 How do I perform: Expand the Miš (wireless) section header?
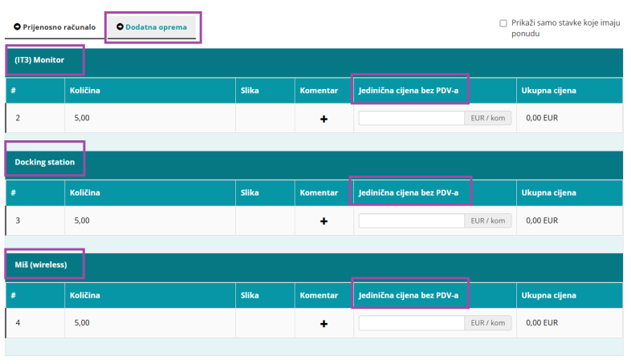[40, 265]
